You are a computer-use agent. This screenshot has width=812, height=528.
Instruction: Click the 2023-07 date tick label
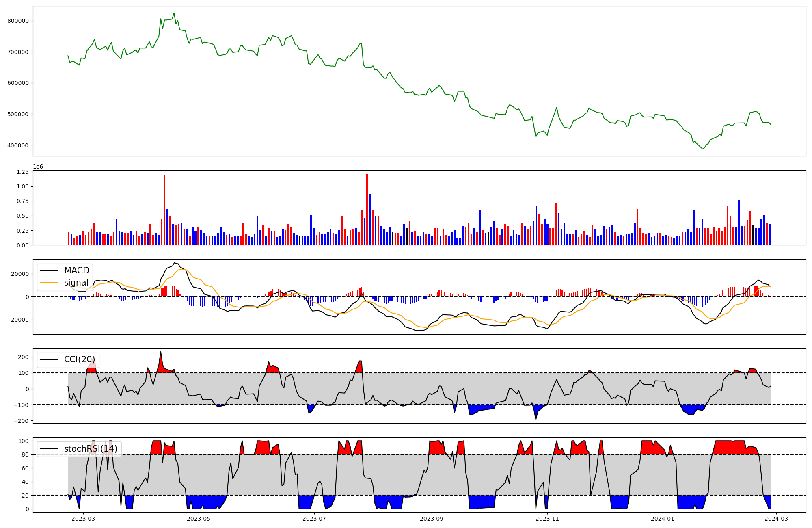[x=314, y=519]
